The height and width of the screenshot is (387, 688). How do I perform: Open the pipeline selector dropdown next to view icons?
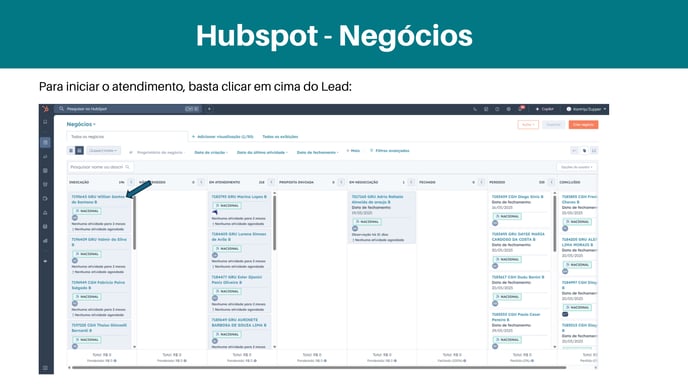coord(104,150)
